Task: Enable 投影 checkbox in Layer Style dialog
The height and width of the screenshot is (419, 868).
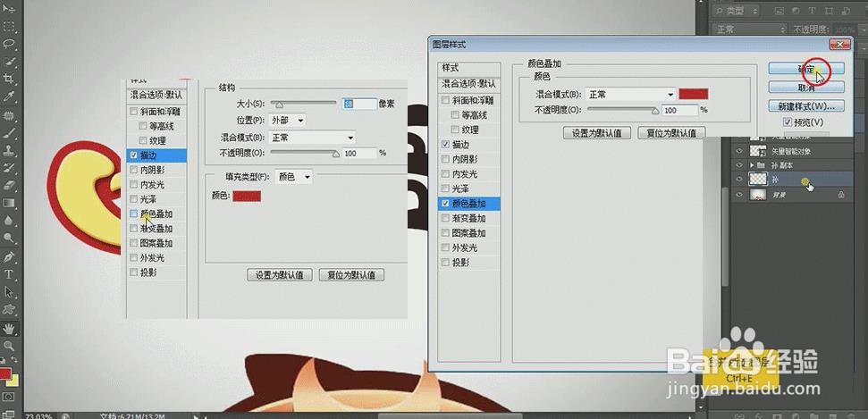Action: [x=446, y=263]
